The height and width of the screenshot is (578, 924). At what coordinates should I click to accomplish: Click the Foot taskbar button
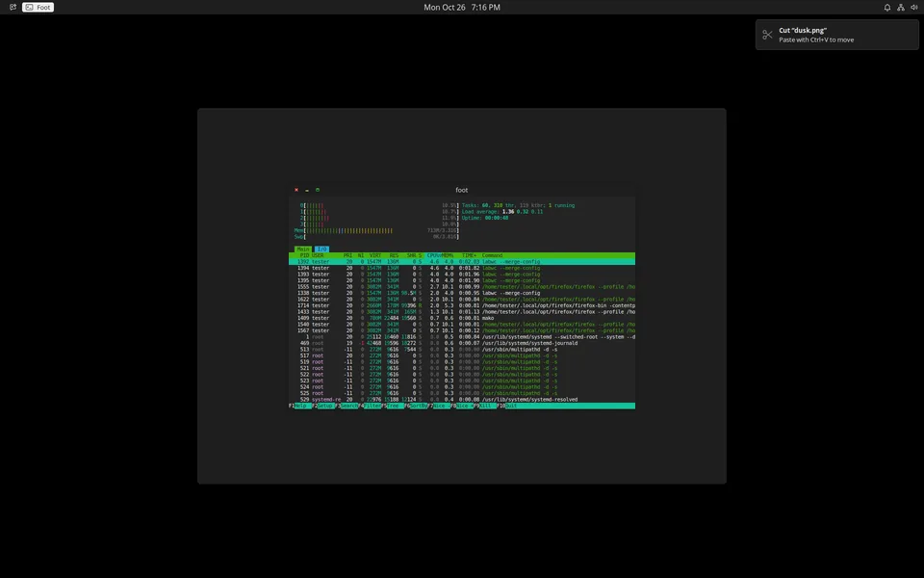pyautogui.click(x=38, y=7)
